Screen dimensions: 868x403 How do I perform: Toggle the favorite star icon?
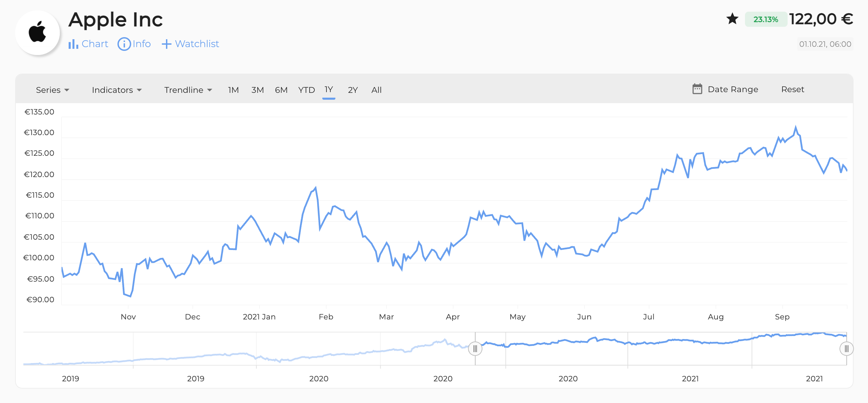[732, 19]
